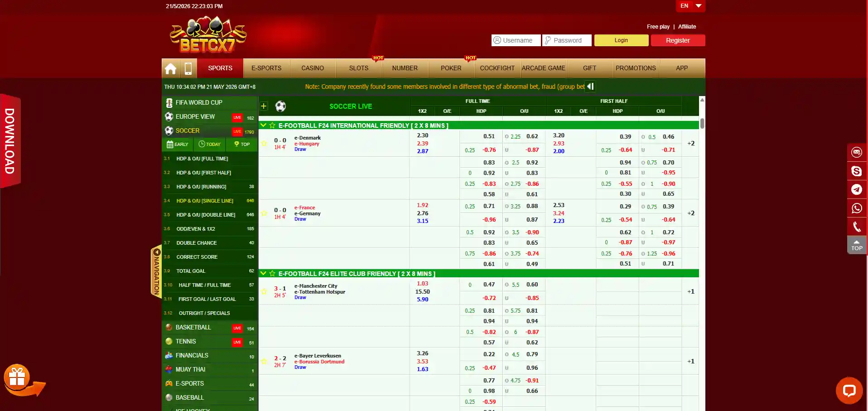The width and height of the screenshot is (868, 411).
Task: Click the BETCX7 logo
Action: point(208,35)
